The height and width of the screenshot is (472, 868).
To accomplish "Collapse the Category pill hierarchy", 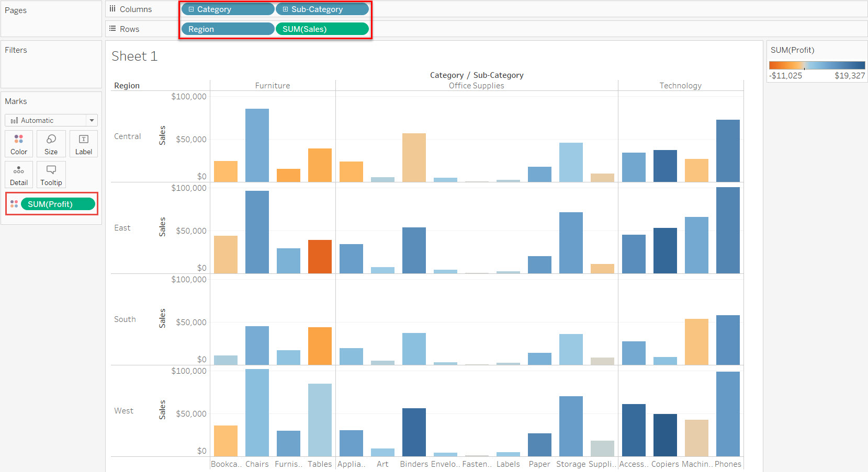I will pyautogui.click(x=191, y=9).
